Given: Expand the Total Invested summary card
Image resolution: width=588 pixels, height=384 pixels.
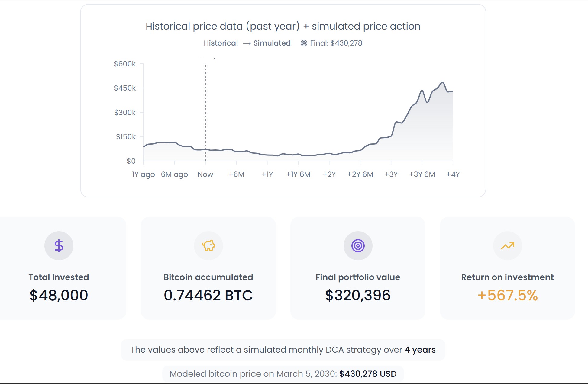Looking at the screenshot, I should pos(59,266).
